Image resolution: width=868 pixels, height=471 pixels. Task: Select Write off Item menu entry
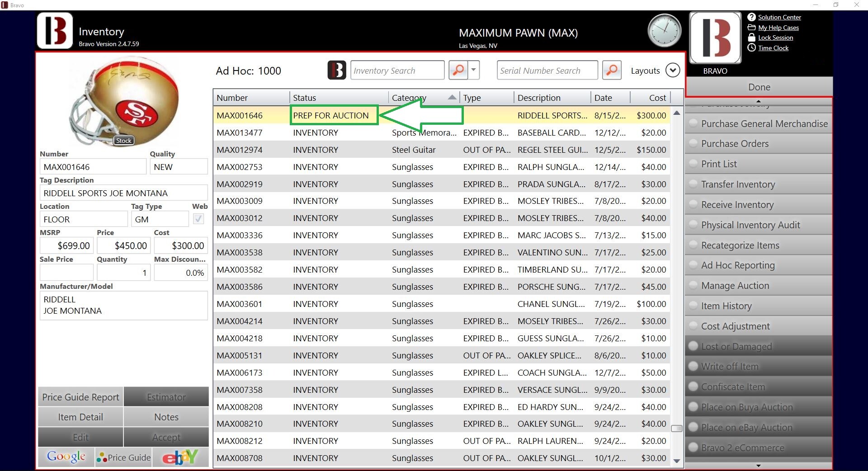(759, 367)
